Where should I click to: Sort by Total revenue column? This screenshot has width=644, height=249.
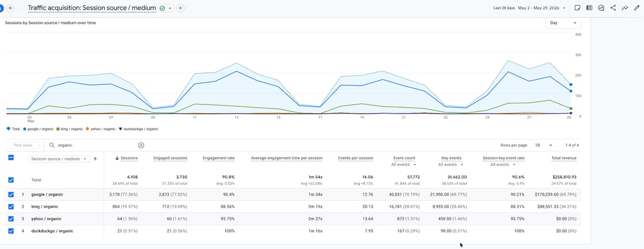point(564,158)
